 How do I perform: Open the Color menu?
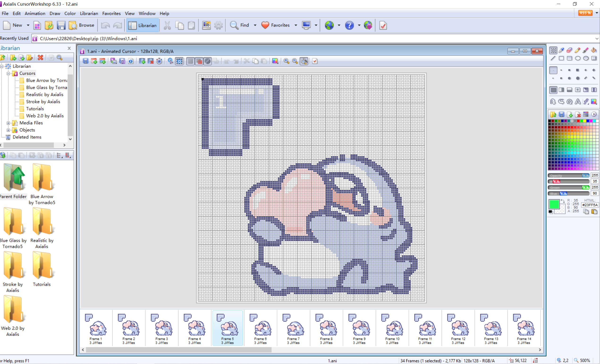(x=70, y=13)
